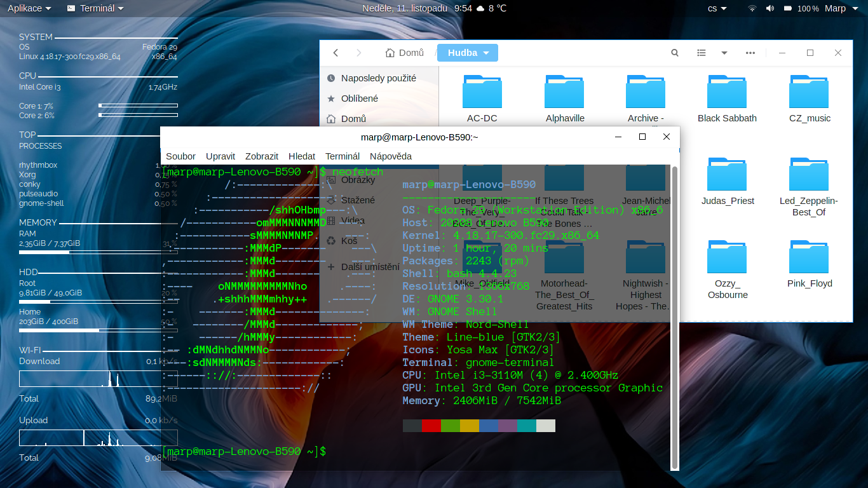Click the terminal title bar text
Viewport: 868px width, 488px height.
click(419, 137)
